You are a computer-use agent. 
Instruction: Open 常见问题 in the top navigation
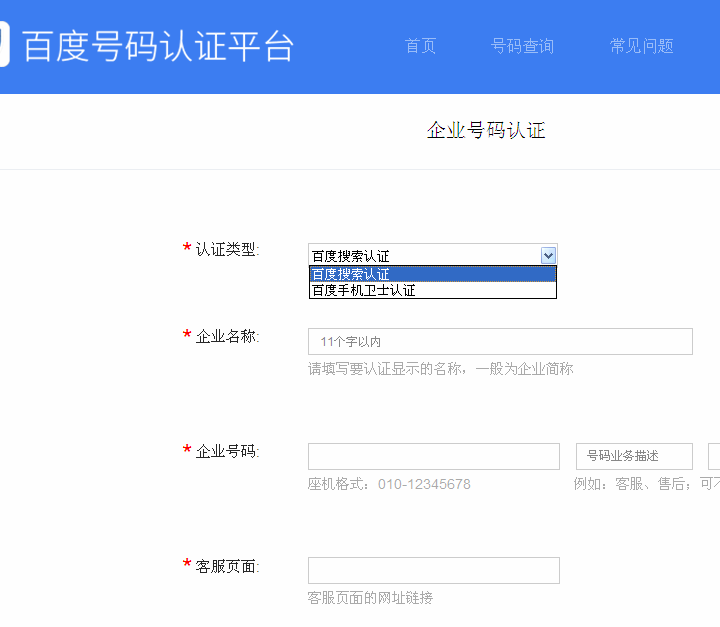(x=641, y=46)
